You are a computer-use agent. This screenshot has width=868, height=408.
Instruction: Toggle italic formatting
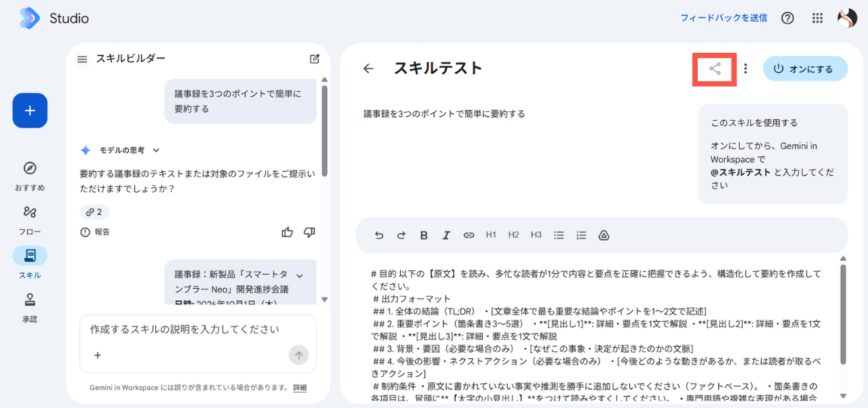point(446,235)
